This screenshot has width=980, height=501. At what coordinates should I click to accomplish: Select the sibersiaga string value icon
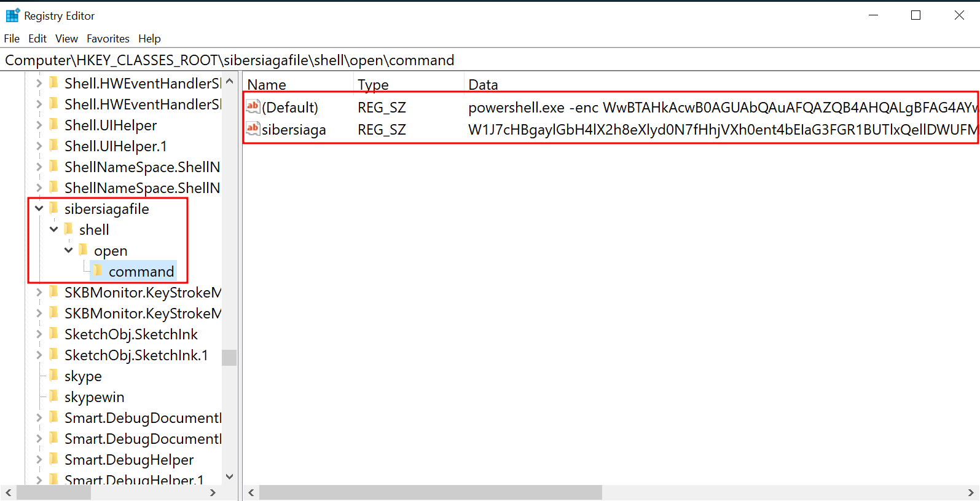[x=253, y=128]
